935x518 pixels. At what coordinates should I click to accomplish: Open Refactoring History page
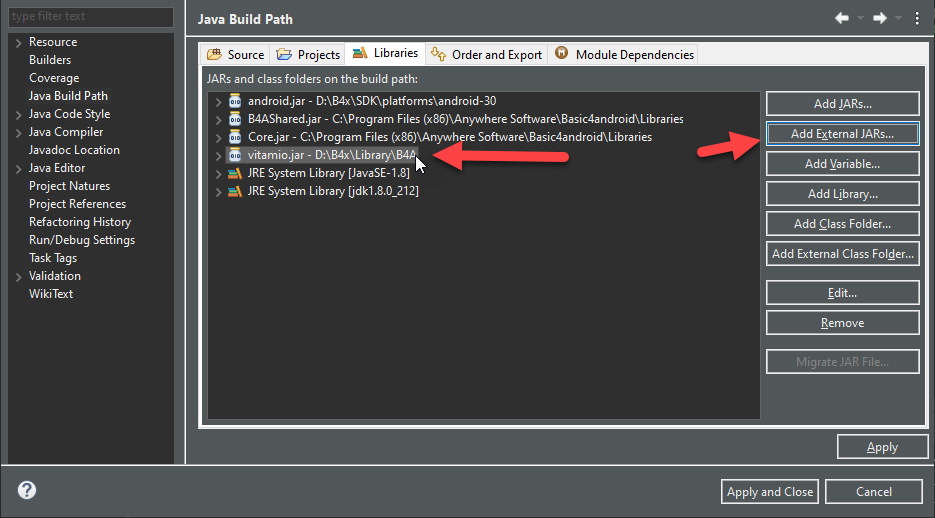click(x=80, y=222)
